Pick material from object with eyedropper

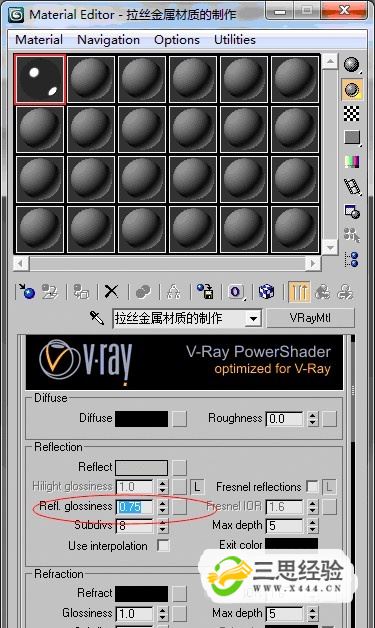click(x=97, y=318)
